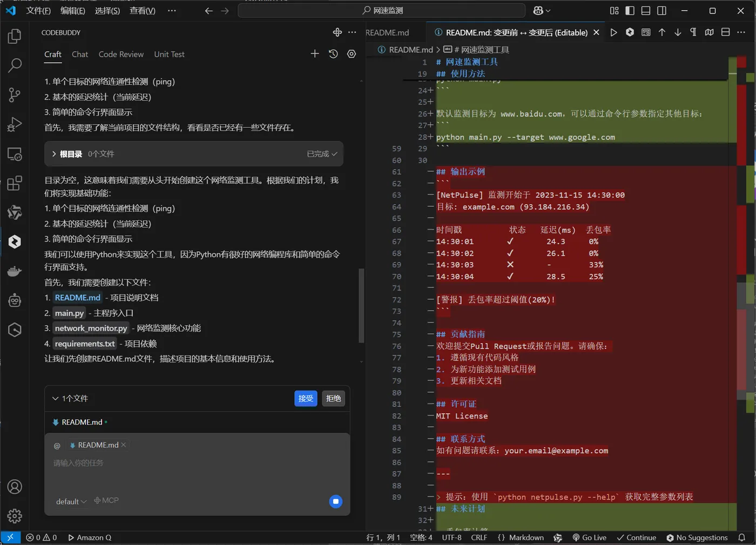Image resolution: width=756 pixels, height=545 pixels.
Task: Open CodeBuddy chat history
Action: [333, 53]
